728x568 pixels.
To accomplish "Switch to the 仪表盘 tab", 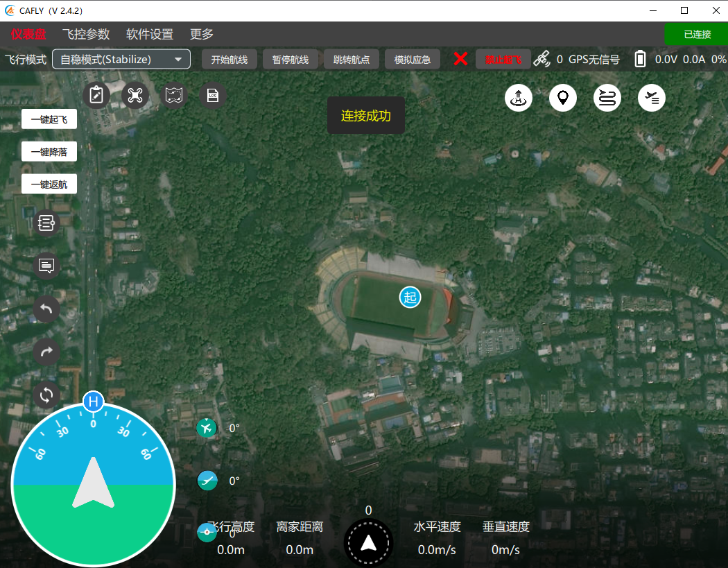I will click(x=29, y=35).
